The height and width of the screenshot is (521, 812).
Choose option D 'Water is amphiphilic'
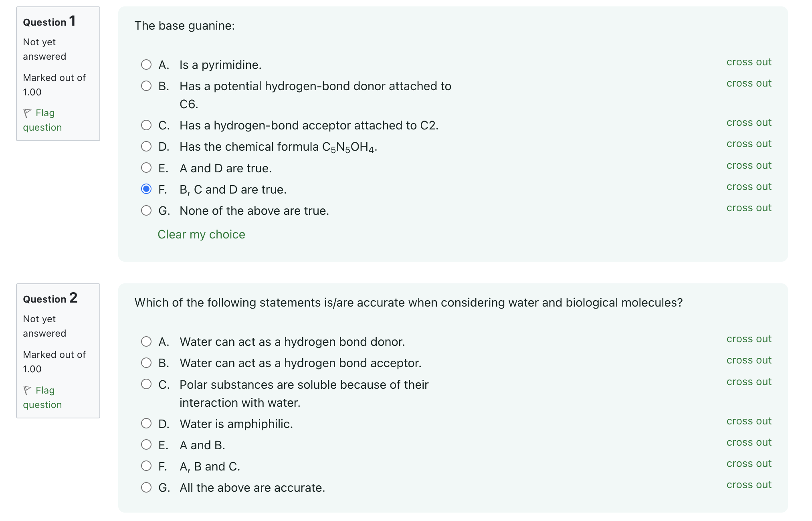click(x=146, y=423)
